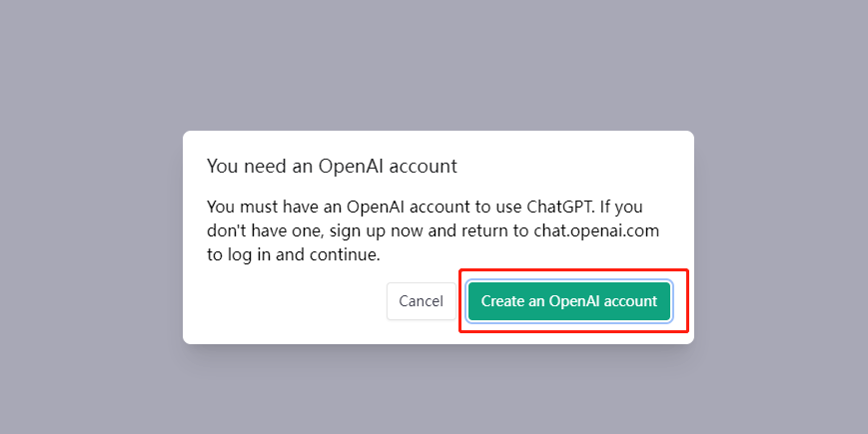Click the "don't have one" phrase in message
Screen dimensions: 868x434
point(258,230)
